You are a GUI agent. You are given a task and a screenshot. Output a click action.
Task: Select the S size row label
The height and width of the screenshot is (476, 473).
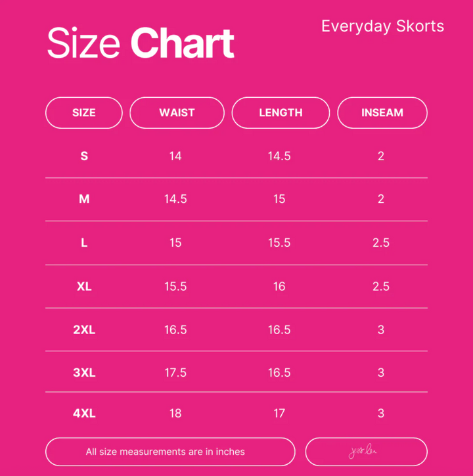click(x=84, y=156)
